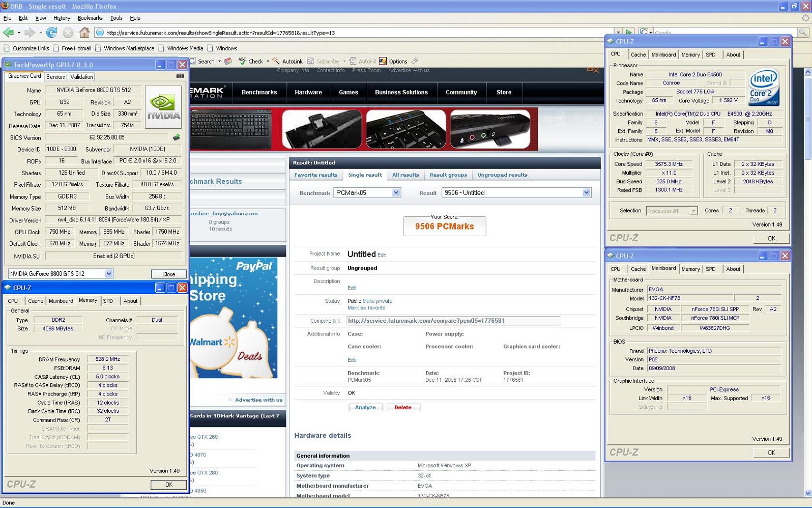Expand Search toolbar dropdown arrow
812x508 pixels.
pyautogui.click(x=219, y=61)
